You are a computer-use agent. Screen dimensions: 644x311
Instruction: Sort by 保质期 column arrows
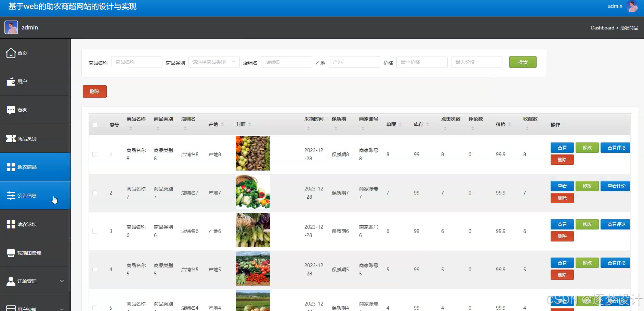point(336,128)
